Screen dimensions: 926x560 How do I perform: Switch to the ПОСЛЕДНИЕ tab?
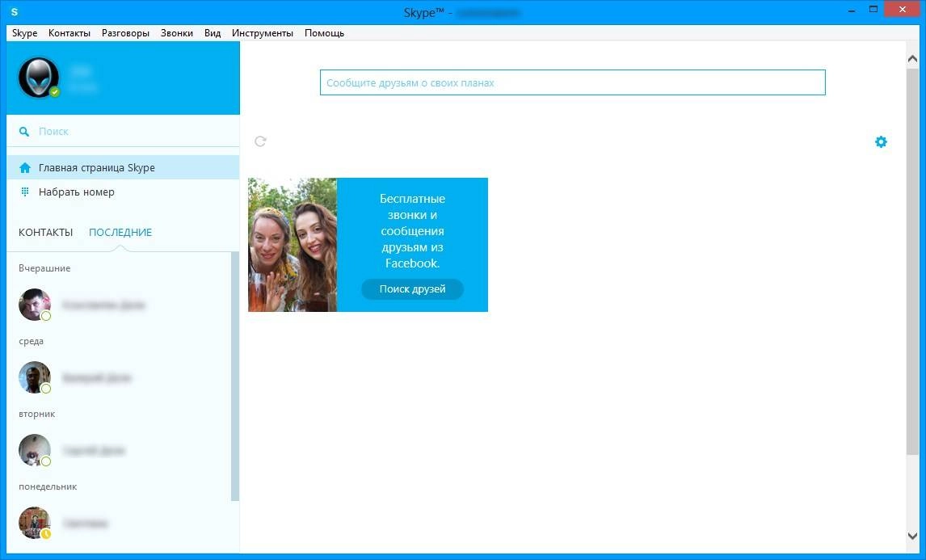(120, 232)
